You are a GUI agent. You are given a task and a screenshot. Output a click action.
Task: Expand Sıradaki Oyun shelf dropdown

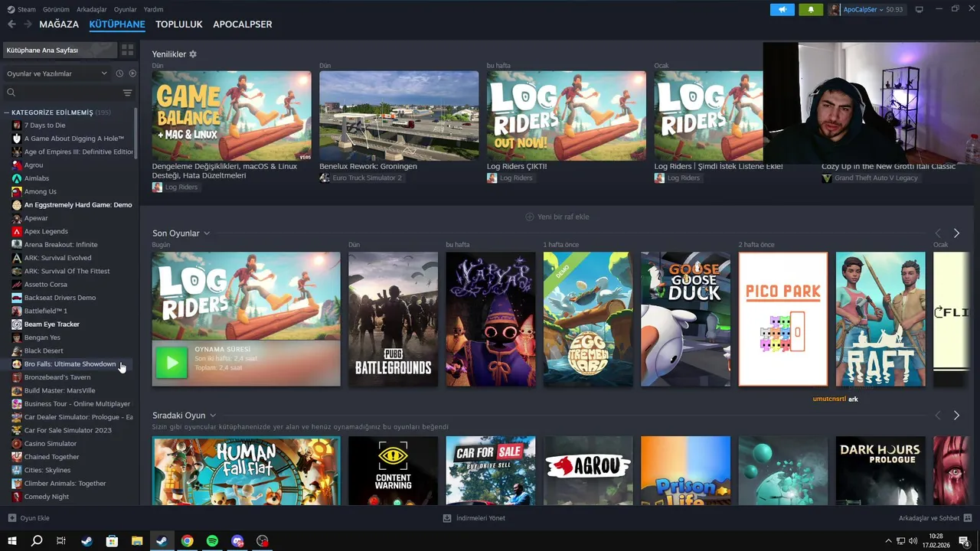pyautogui.click(x=213, y=416)
